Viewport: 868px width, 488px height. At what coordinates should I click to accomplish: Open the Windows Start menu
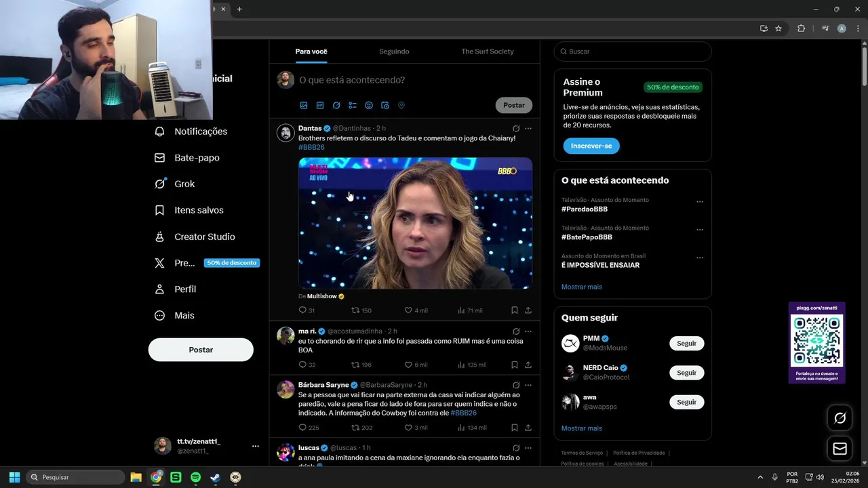click(x=14, y=477)
